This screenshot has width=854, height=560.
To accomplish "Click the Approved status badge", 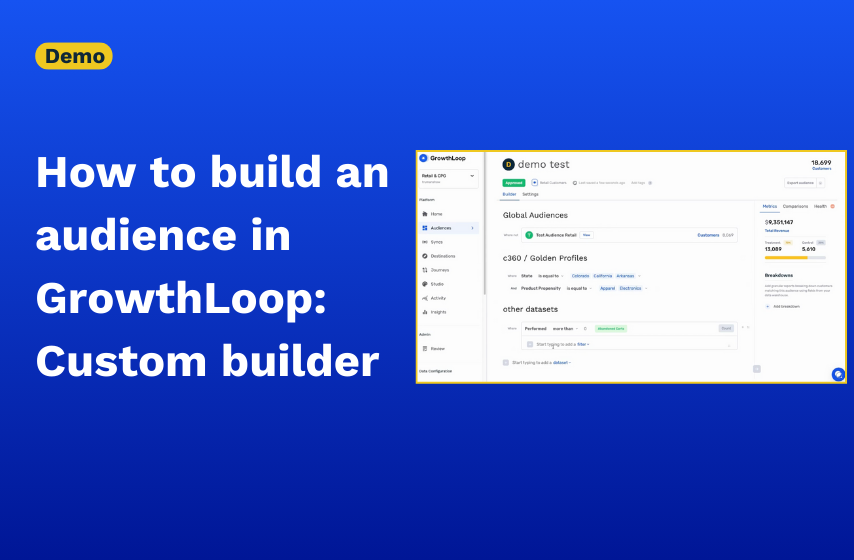I will 514,183.
